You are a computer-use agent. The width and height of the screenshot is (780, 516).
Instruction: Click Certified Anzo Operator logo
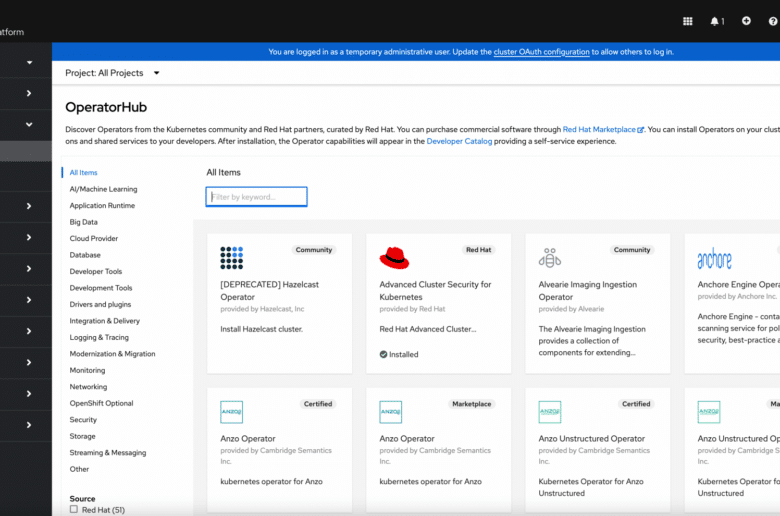231,412
